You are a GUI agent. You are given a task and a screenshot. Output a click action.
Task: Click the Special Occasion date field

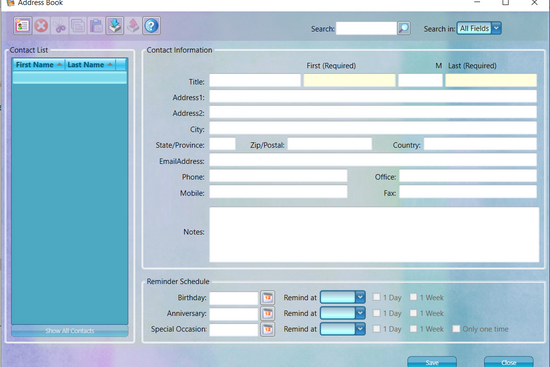pos(234,329)
